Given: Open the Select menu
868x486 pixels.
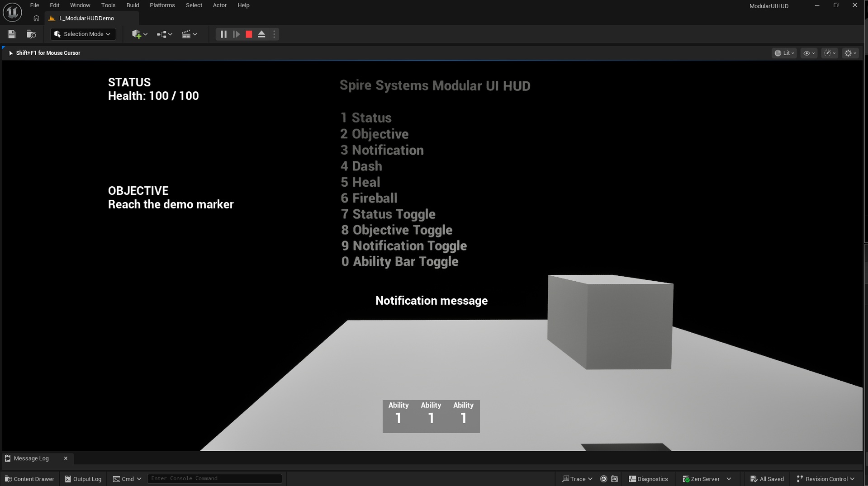Looking at the screenshot, I should [x=194, y=5].
